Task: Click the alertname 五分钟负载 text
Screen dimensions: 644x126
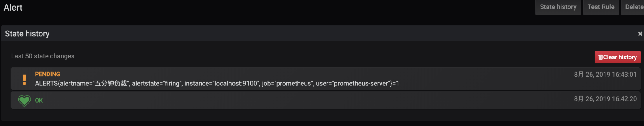Action: tap(94, 84)
